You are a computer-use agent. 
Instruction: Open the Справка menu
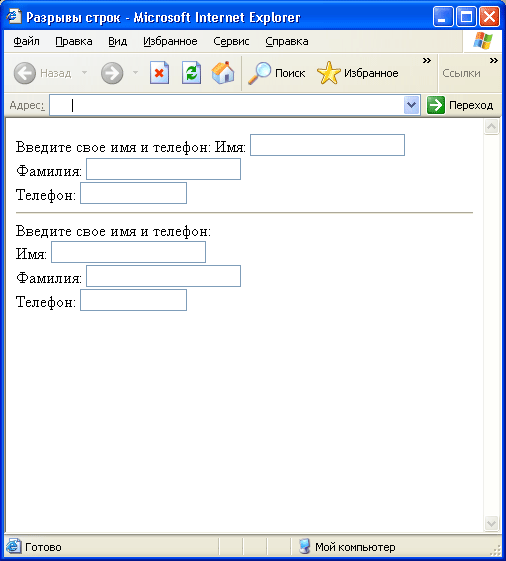pos(287,42)
